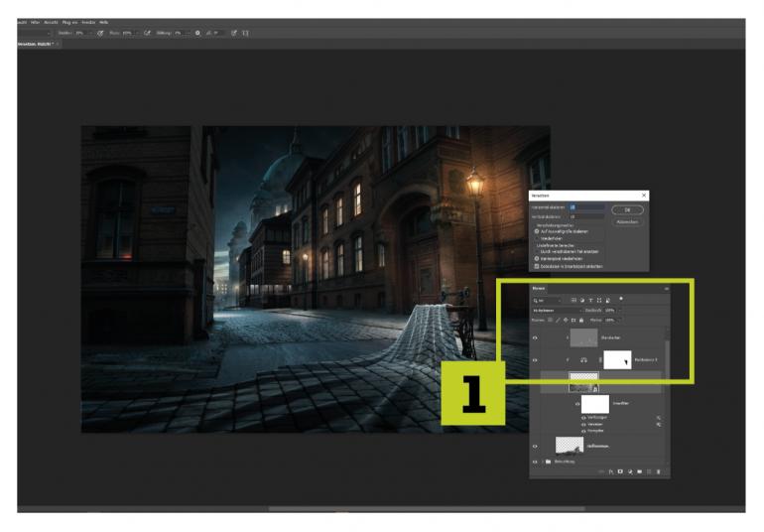The width and height of the screenshot is (764, 532).
Task: Select 'Durch verschobenen Teil ersetzen' radio option
Action: pos(537,252)
